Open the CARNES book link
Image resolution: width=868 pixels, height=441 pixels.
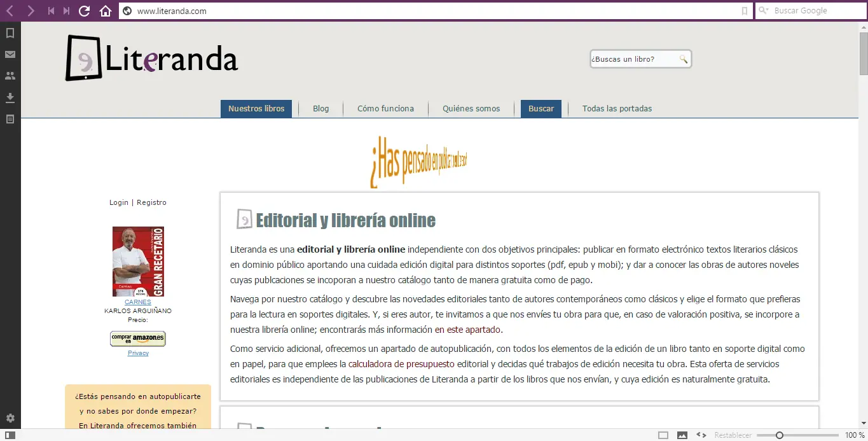tap(138, 302)
